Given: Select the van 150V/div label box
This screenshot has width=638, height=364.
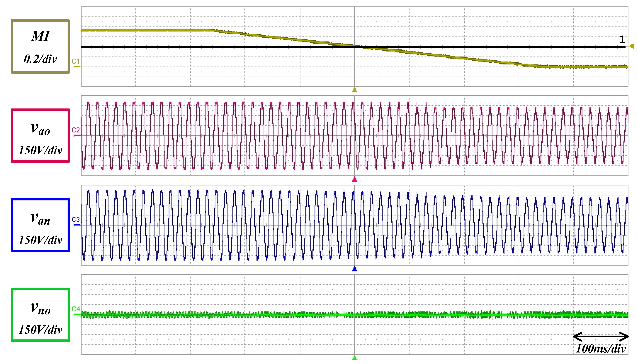Looking at the screenshot, I should pyautogui.click(x=40, y=225).
